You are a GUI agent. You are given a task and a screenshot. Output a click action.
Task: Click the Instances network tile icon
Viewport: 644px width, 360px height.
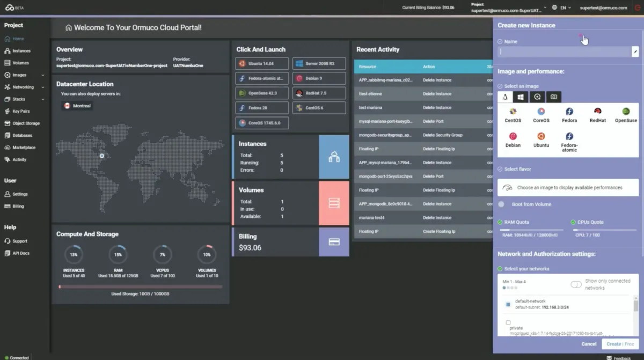tap(334, 157)
